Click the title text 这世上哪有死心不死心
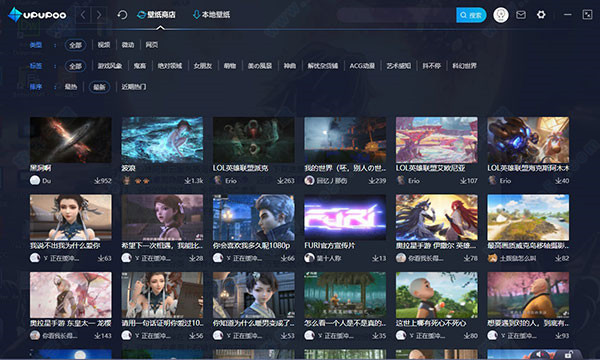This screenshot has width=600, height=360. 431,323
